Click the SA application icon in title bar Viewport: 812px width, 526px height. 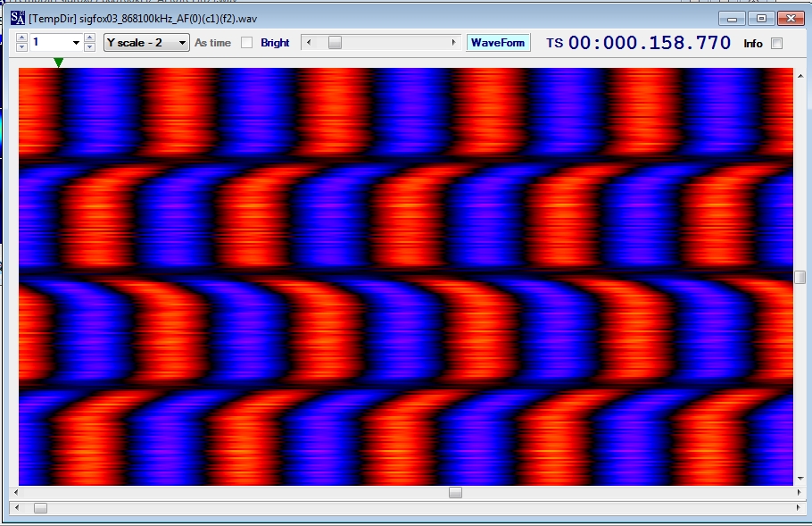(17, 18)
